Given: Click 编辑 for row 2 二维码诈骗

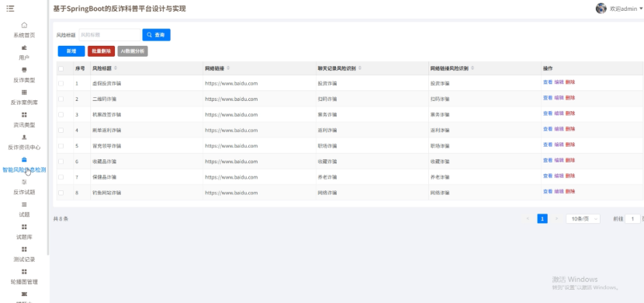Looking at the screenshot, I should [559, 98].
